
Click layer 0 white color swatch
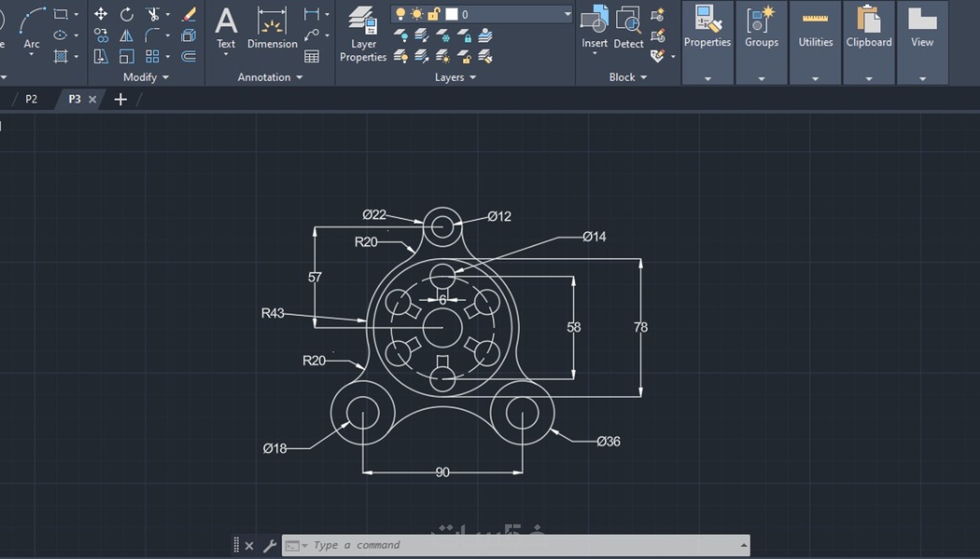tap(451, 14)
